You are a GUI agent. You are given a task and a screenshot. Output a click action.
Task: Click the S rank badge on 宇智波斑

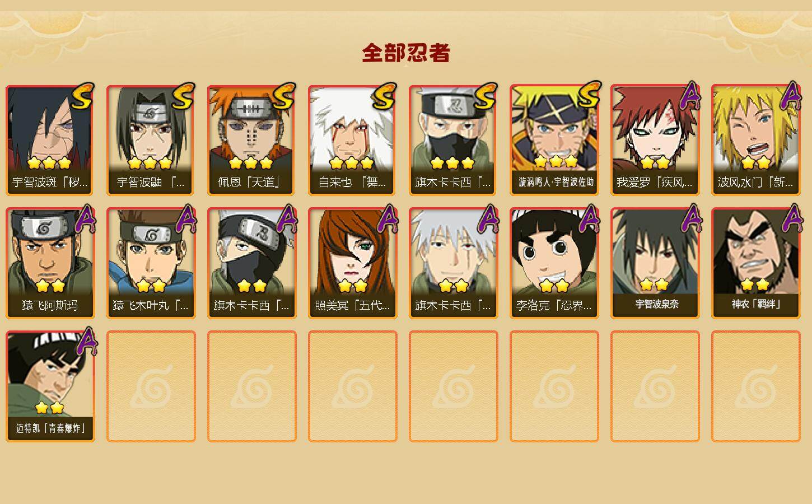click(x=83, y=96)
